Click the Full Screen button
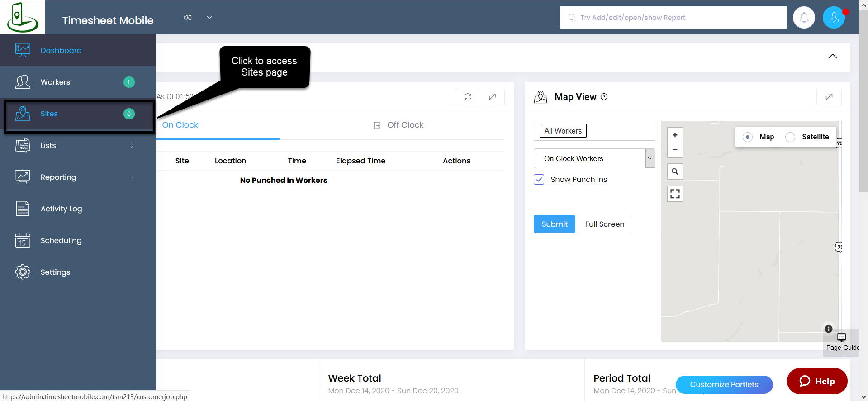Viewport: 868px width, 401px height. point(605,224)
